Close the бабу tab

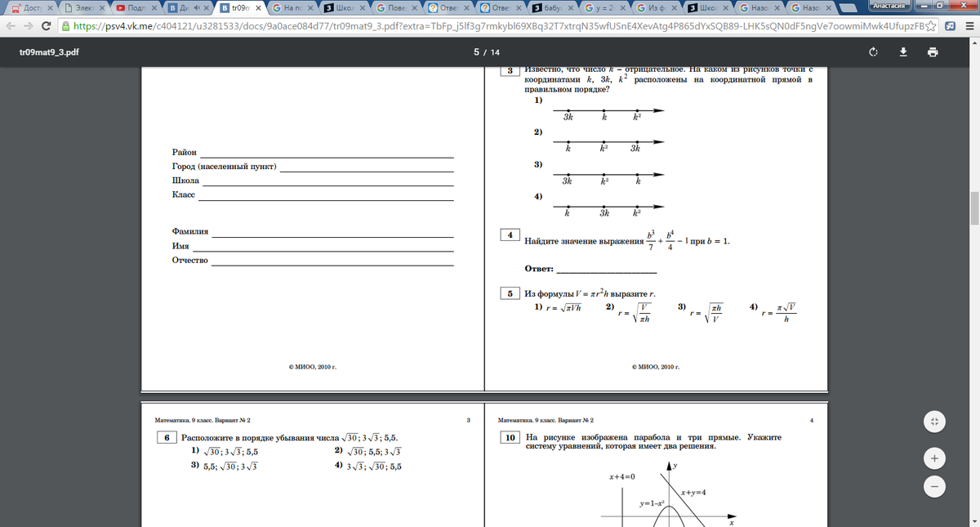point(570,8)
